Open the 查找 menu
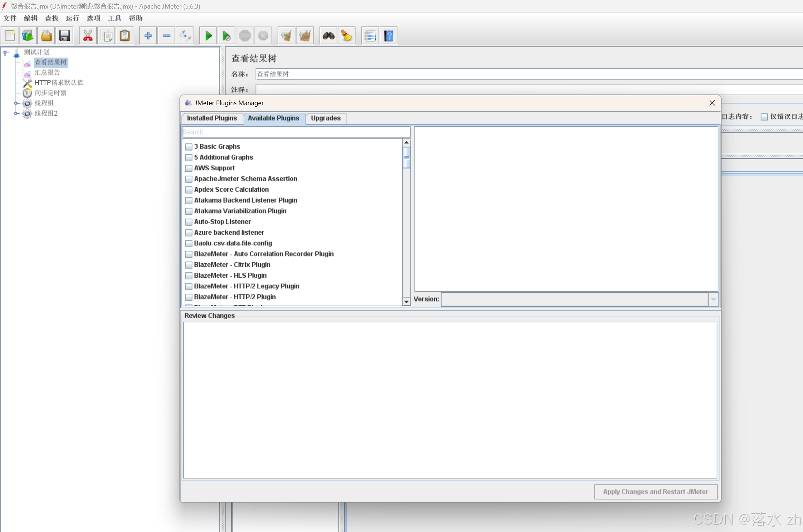Viewport: 803px width, 532px height. coord(52,18)
